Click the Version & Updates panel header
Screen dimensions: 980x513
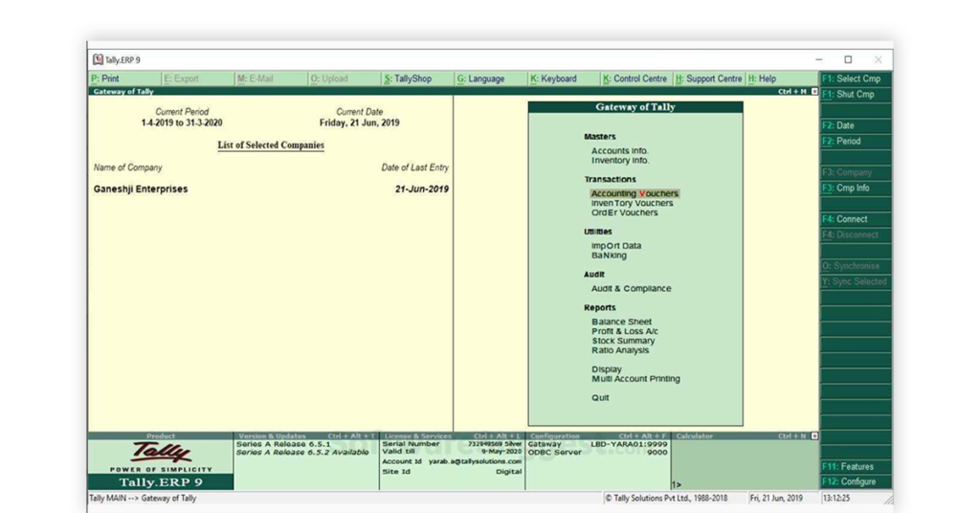[306, 435]
